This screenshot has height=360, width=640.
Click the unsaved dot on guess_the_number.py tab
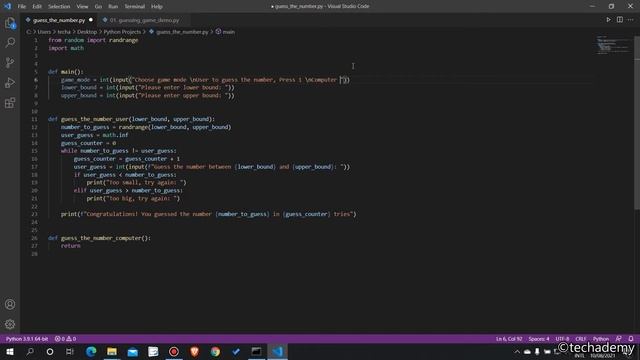(x=91, y=20)
